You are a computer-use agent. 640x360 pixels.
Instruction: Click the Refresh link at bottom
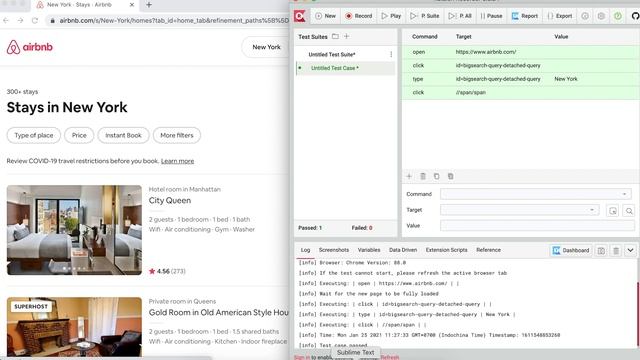click(390, 357)
